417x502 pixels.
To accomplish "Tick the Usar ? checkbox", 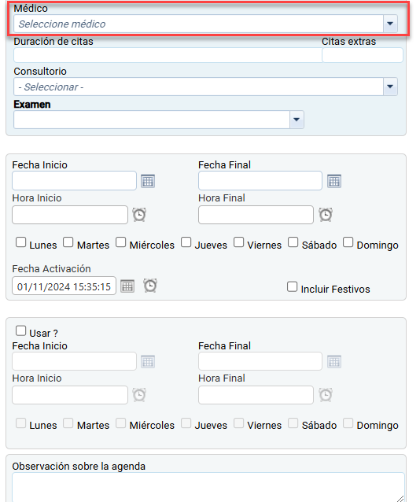I will 21,331.
